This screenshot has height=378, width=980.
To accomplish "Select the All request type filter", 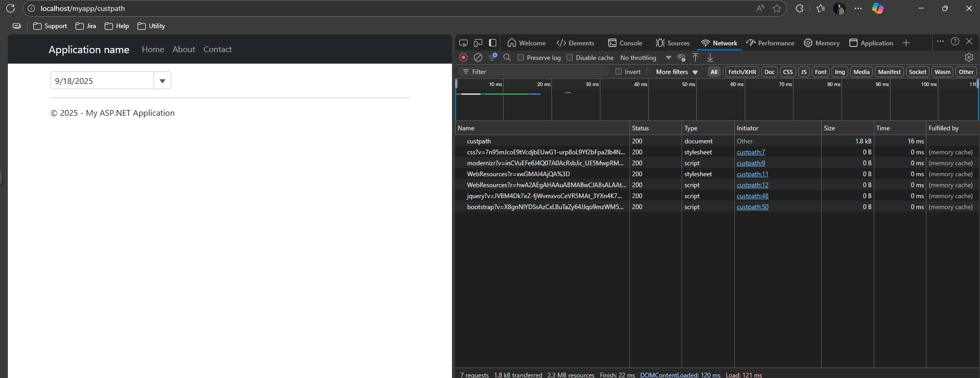I will [x=714, y=72].
